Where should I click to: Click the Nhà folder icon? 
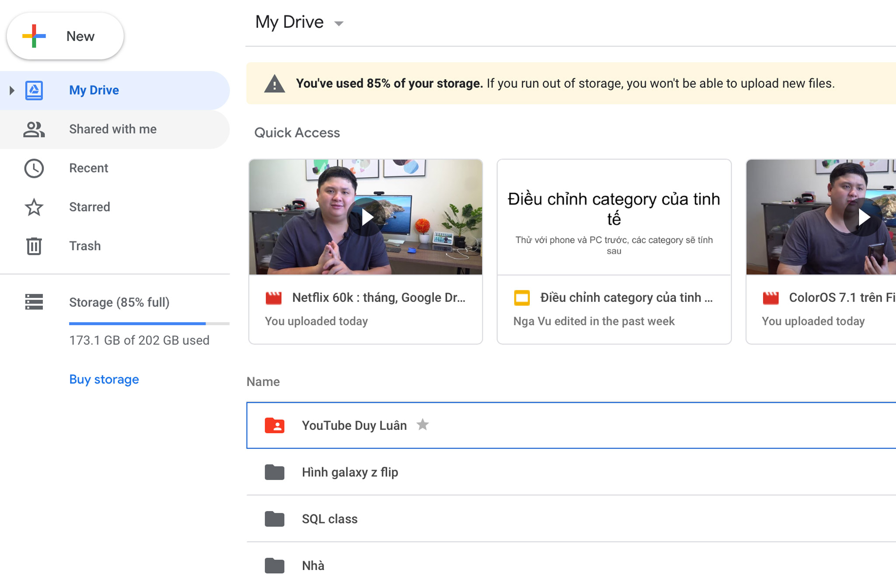[x=274, y=566]
